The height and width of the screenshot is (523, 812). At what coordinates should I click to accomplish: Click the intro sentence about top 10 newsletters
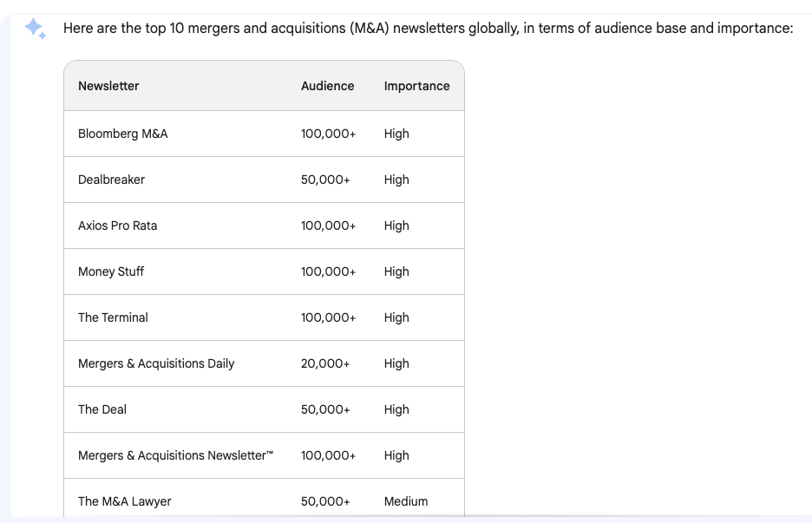428,28
